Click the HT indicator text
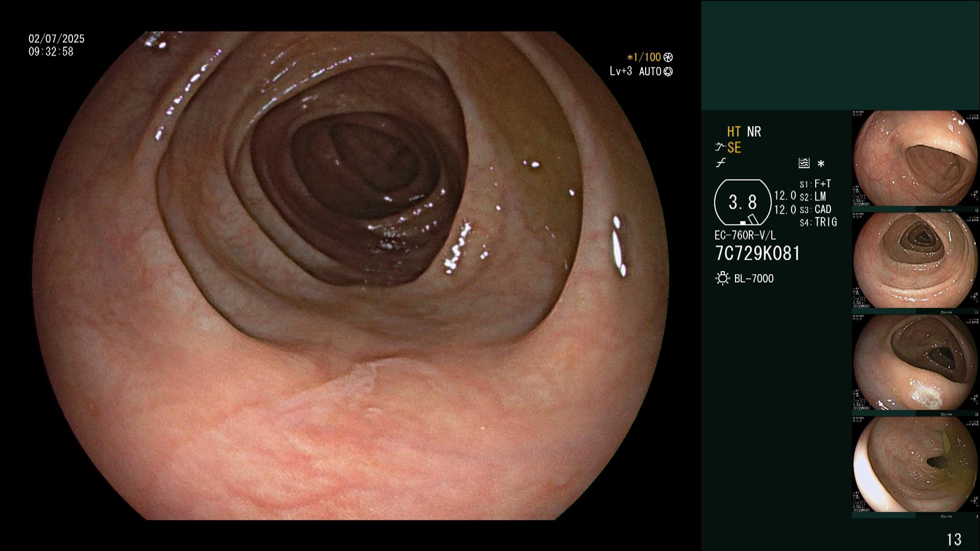This screenshot has height=551, width=980. tap(733, 132)
